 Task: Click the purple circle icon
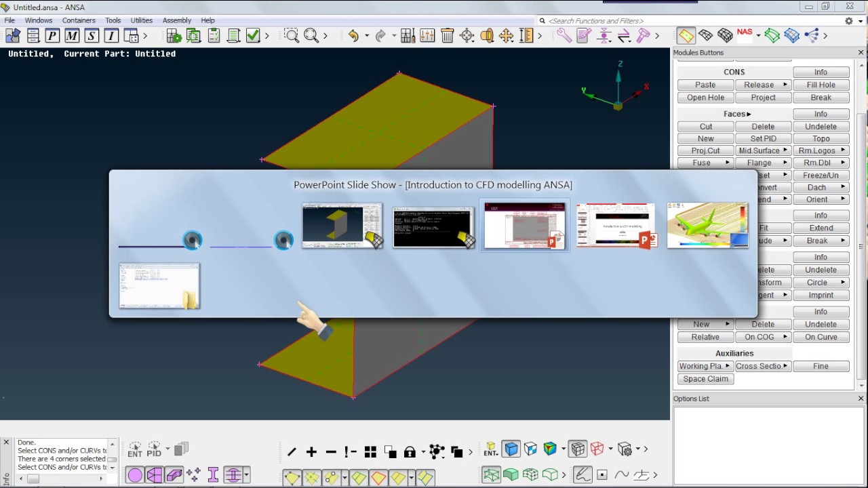click(x=134, y=475)
